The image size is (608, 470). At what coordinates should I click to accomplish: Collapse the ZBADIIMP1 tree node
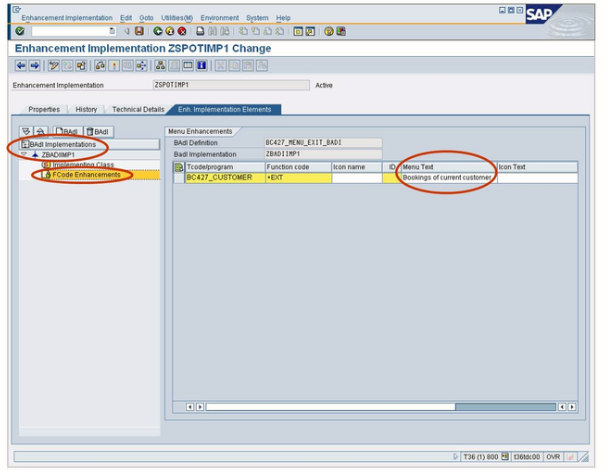(x=24, y=155)
